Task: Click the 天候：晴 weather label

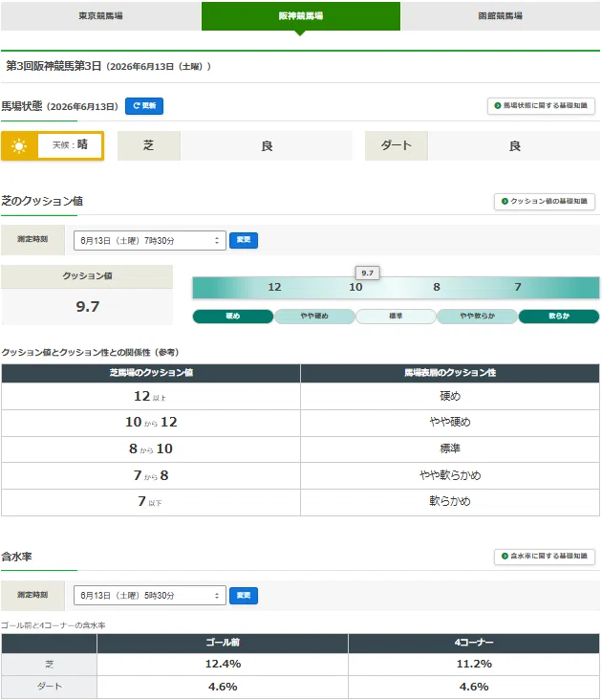Action: [x=70, y=145]
